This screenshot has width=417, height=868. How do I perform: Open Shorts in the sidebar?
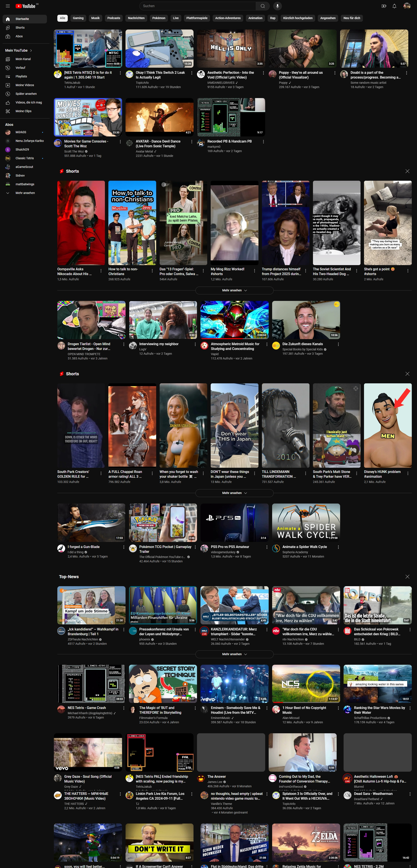coord(25,28)
